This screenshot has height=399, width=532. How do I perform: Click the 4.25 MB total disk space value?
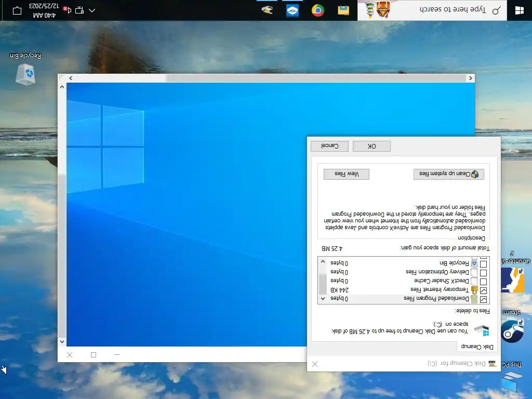(x=332, y=249)
